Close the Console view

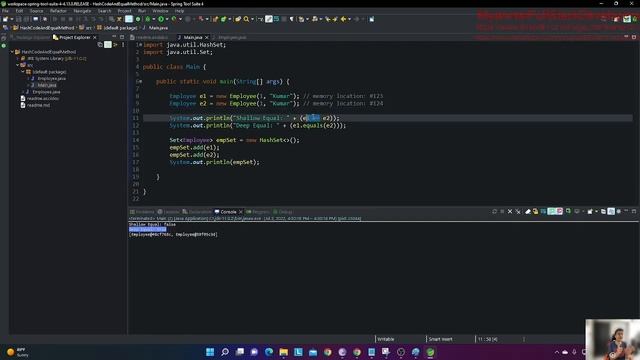(241, 212)
